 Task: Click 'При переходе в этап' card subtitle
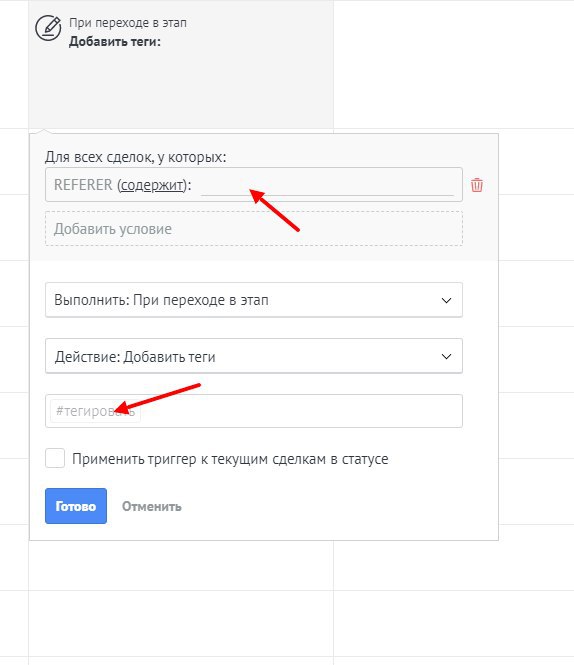pyautogui.click(x=128, y=22)
